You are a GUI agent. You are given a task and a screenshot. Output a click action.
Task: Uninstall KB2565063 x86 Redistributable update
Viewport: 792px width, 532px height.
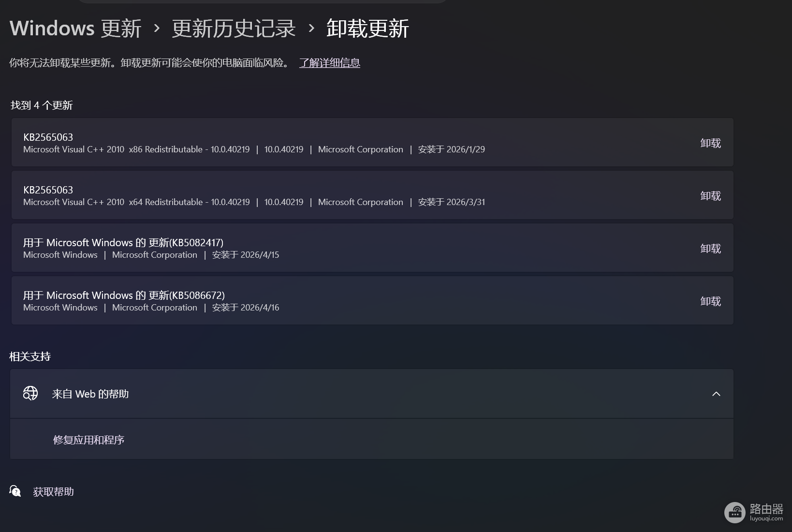pos(710,143)
